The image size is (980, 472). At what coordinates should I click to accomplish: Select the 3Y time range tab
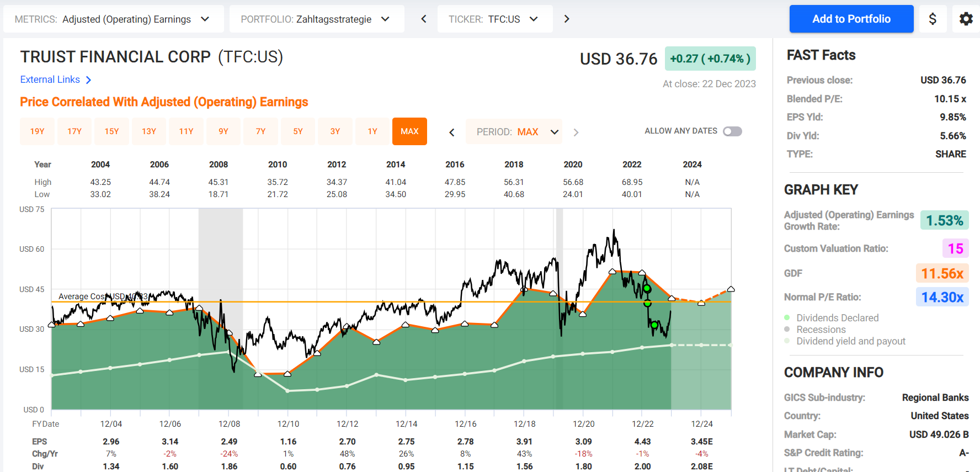click(x=335, y=131)
